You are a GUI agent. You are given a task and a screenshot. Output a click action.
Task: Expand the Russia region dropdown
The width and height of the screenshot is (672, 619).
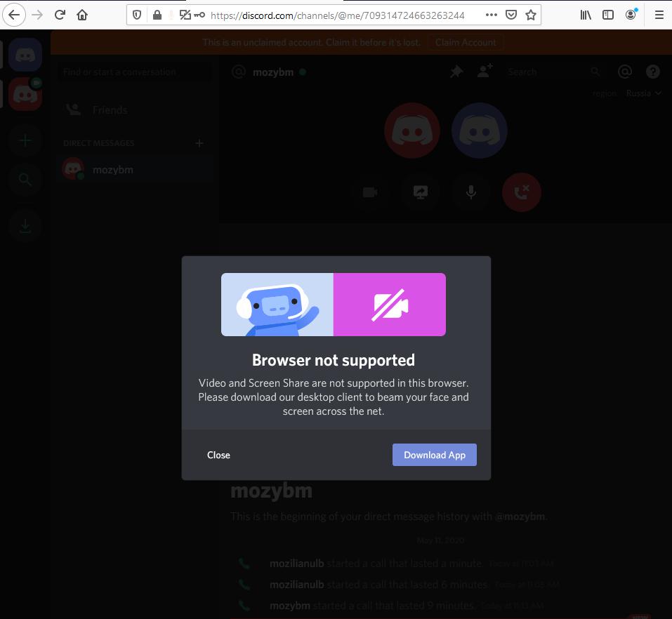coord(644,93)
